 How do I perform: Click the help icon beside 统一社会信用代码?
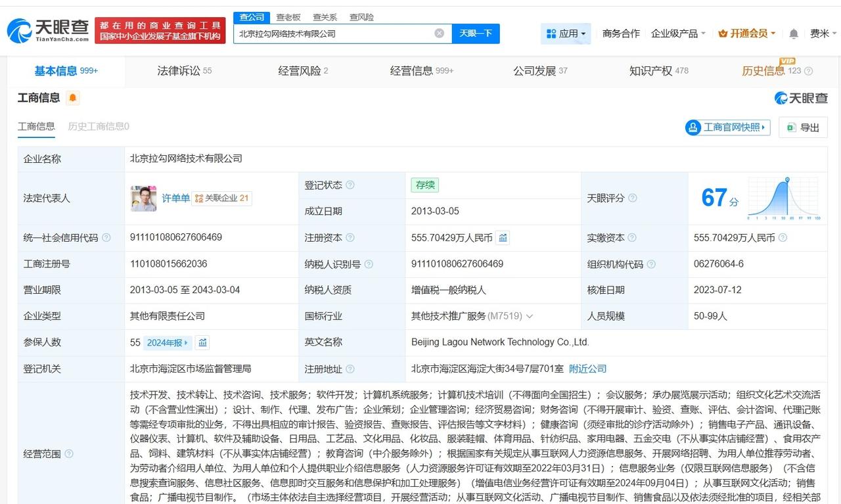106,238
